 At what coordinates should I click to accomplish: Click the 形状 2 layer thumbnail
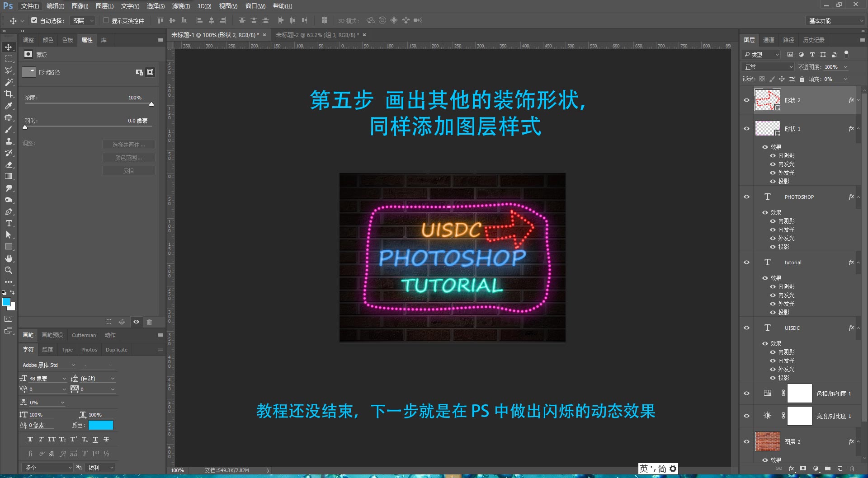(768, 100)
